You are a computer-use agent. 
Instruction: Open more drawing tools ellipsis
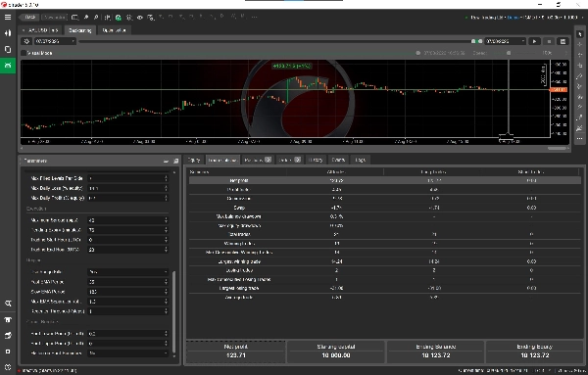coord(579,139)
